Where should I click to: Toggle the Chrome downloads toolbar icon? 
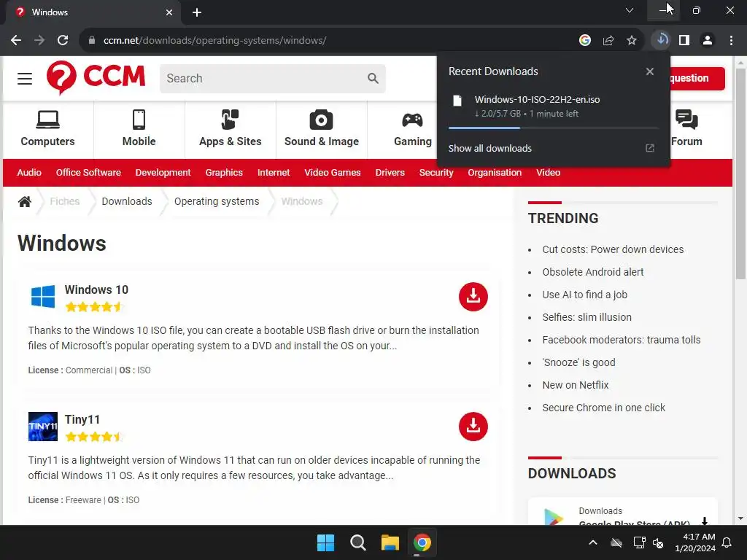point(661,40)
